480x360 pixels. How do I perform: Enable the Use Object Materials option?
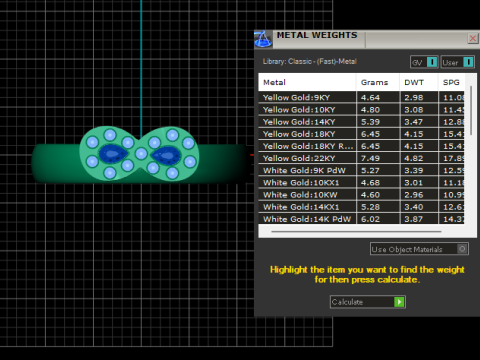click(419, 249)
